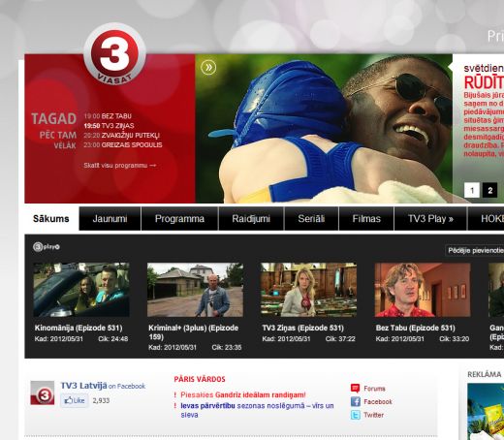The width and height of the screenshot is (504, 440).
Task: Open TV3 Ziņas episode thumbnail
Action: [309, 290]
